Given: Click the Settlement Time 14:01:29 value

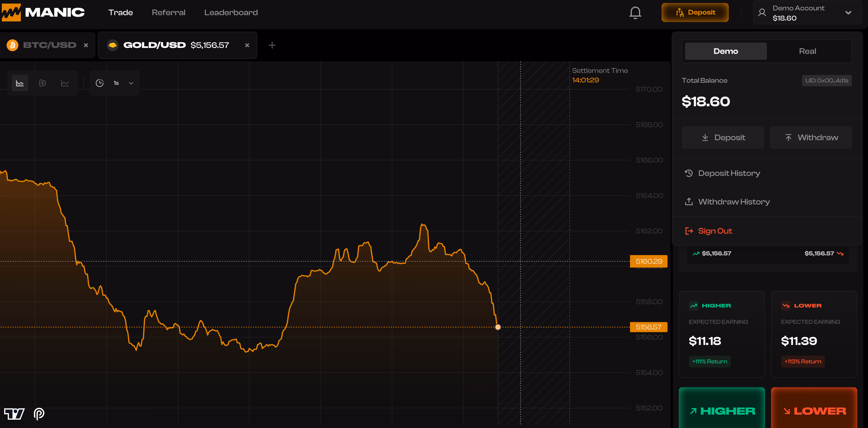Looking at the screenshot, I should click(585, 80).
